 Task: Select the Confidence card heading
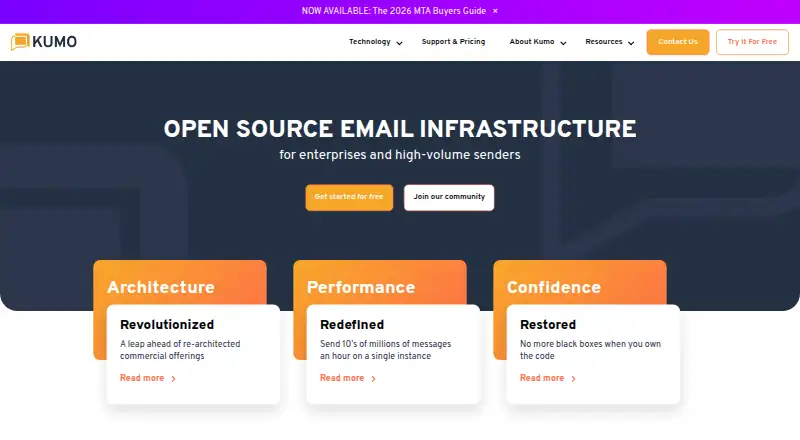click(x=554, y=287)
